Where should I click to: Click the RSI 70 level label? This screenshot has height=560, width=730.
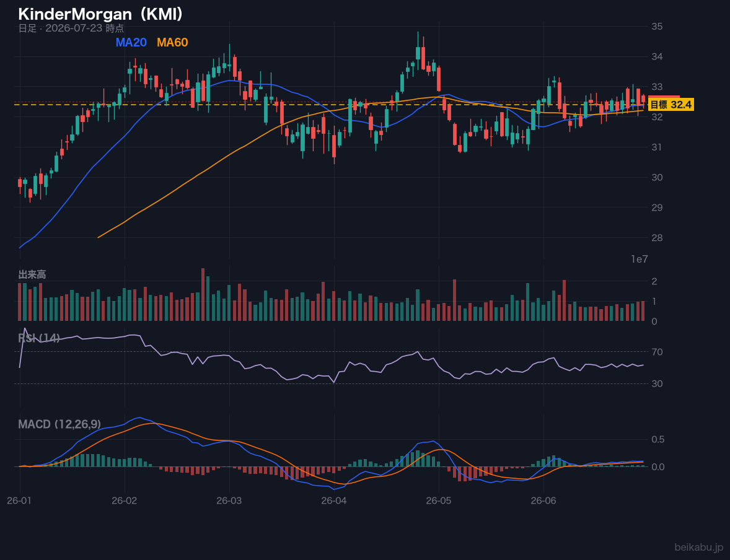coord(657,352)
